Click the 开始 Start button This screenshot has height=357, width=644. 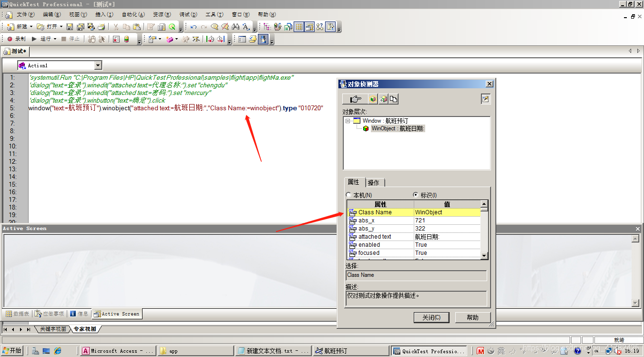point(12,351)
